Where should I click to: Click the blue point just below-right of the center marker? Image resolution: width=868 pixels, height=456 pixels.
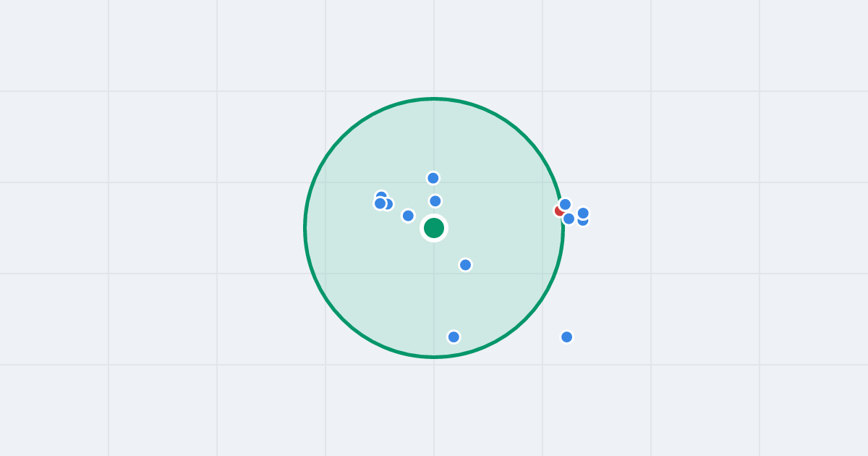[465, 265]
